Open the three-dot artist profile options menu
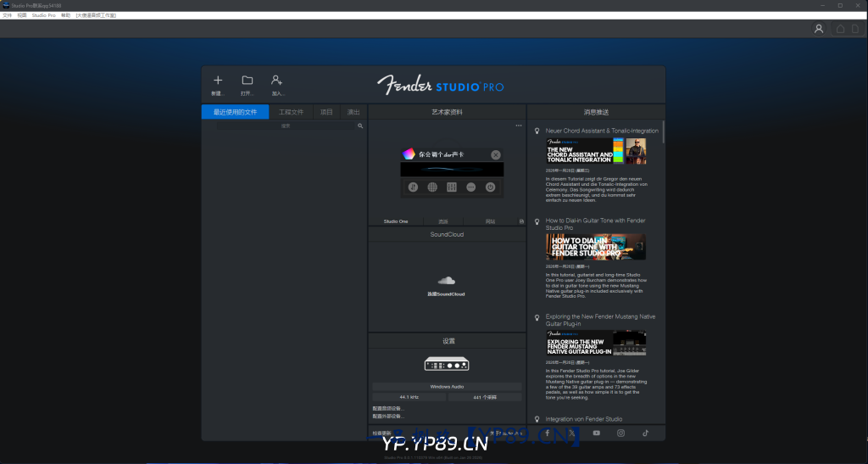Viewport: 868px width, 464px height. 519,126
